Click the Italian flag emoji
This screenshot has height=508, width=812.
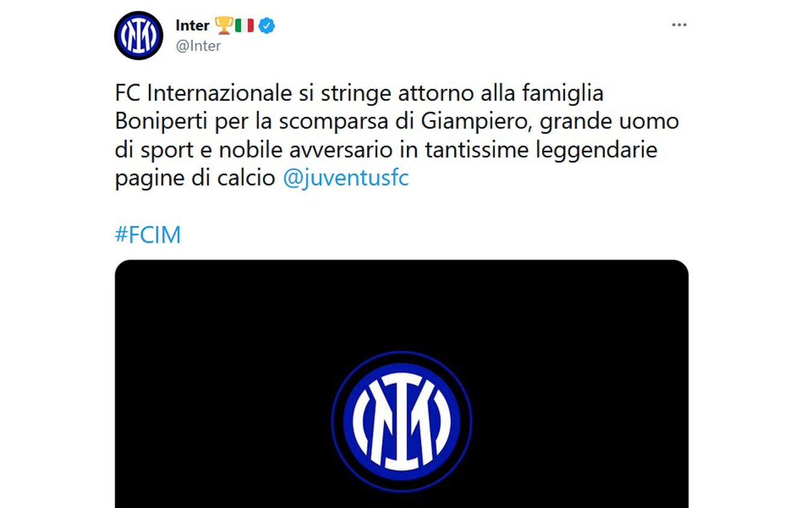click(244, 26)
